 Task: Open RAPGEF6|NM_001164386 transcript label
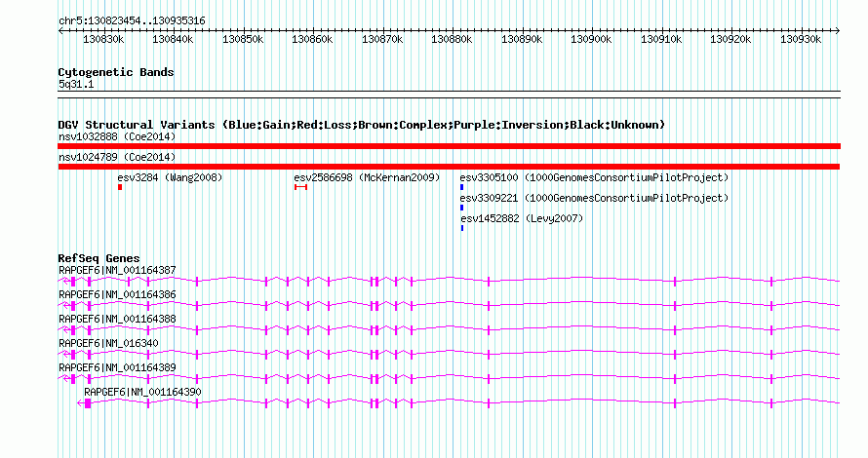pos(117,294)
